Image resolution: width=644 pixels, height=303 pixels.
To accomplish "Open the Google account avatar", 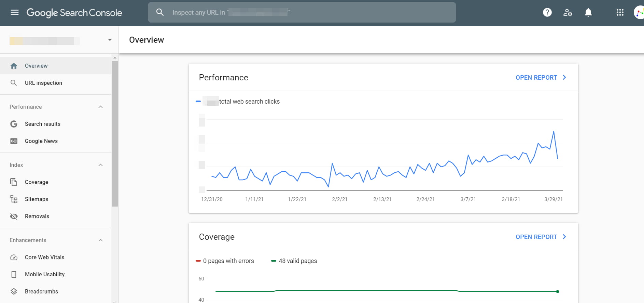I will pyautogui.click(x=639, y=13).
